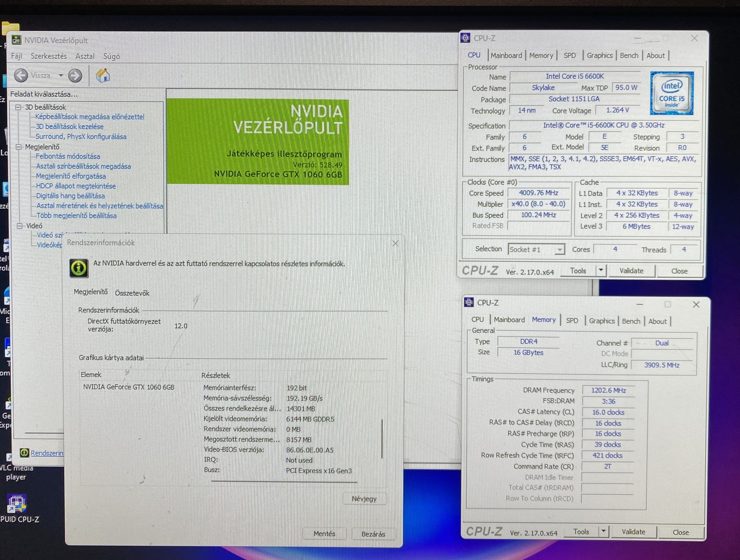Open CPU tab in lower CPU-Z window
The width and height of the screenshot is (740, 560).
478,320
